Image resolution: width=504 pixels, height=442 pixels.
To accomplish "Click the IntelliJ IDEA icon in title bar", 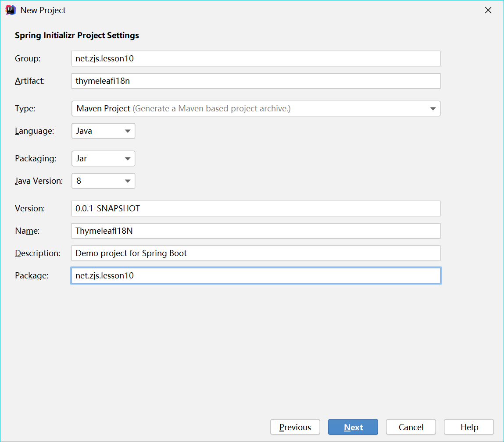I will coord(10,10).
